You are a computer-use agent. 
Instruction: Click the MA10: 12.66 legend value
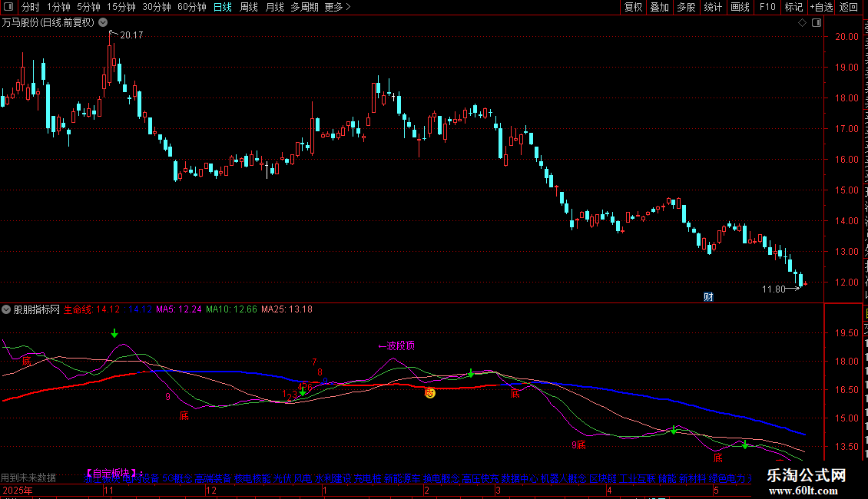point(231,309)
